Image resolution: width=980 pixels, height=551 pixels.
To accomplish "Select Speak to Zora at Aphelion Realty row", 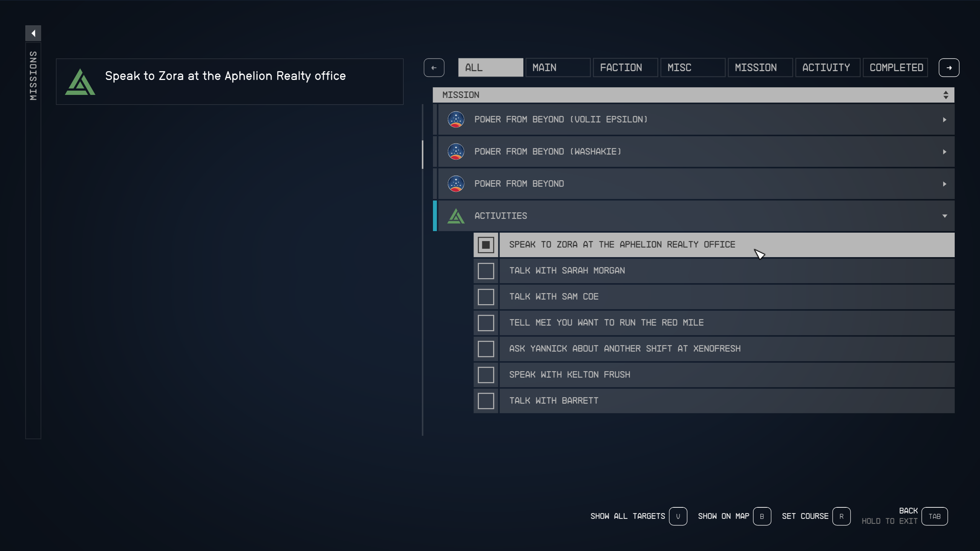I will tap(727, 245).
